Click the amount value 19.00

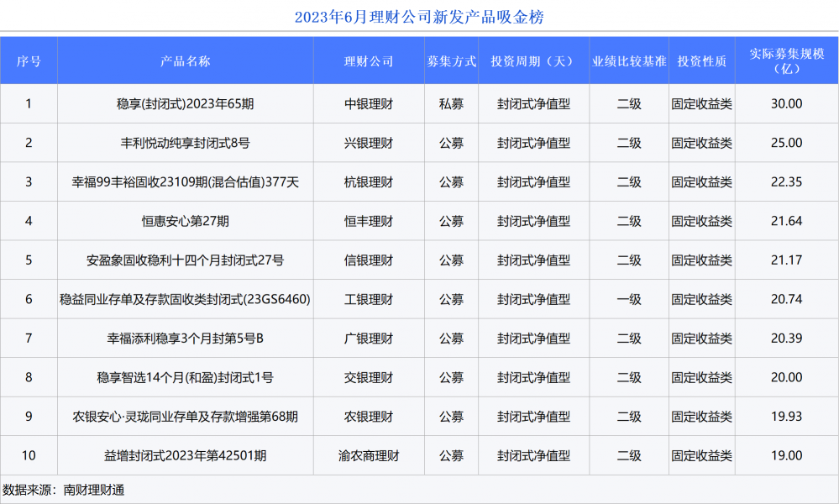coord(787,455)
